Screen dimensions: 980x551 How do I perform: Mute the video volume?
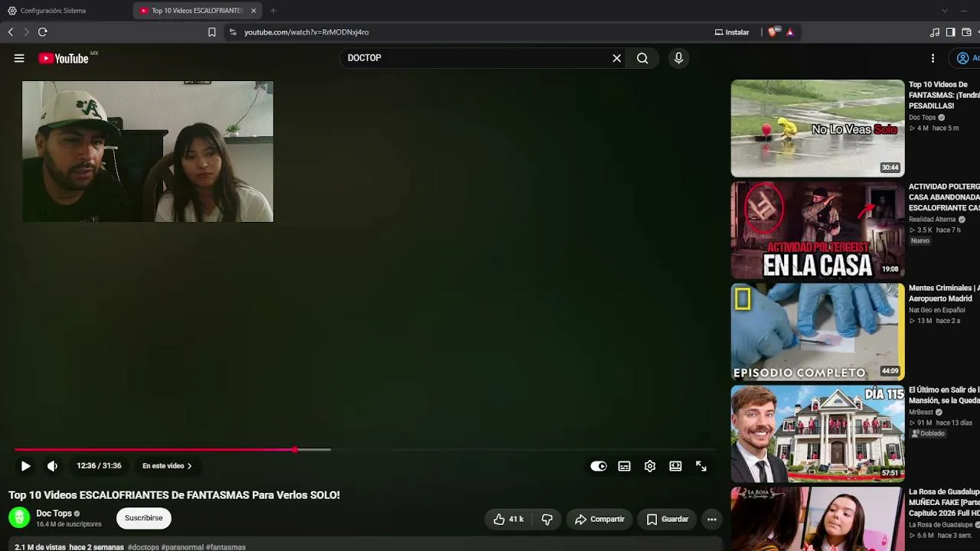[x=52, y=466]
